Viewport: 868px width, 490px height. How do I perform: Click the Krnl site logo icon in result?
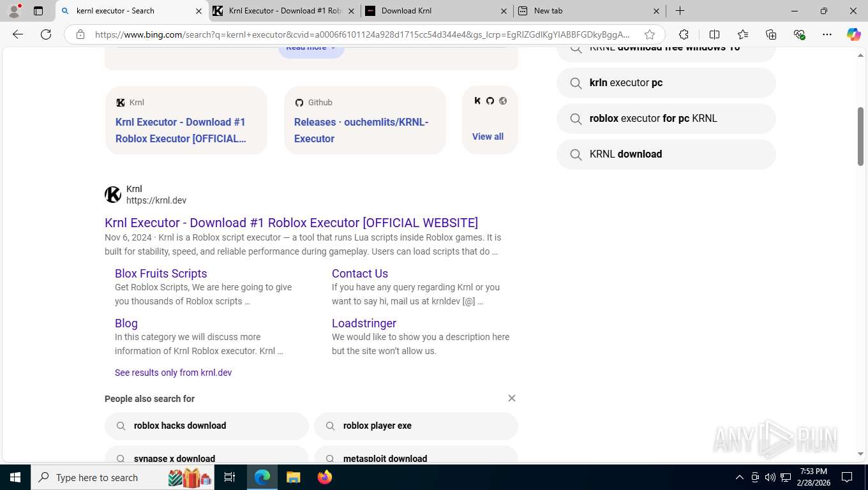pyautogui.click(x=113, y=195)
